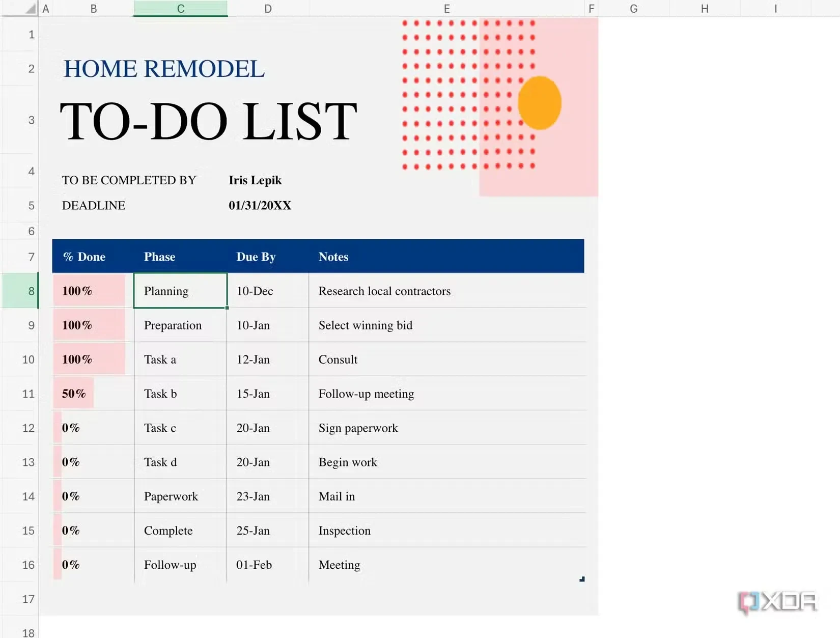The image size is (840, 638).
Task: Click the TO-DO LIST heading
Action: [x=207, y=121]
